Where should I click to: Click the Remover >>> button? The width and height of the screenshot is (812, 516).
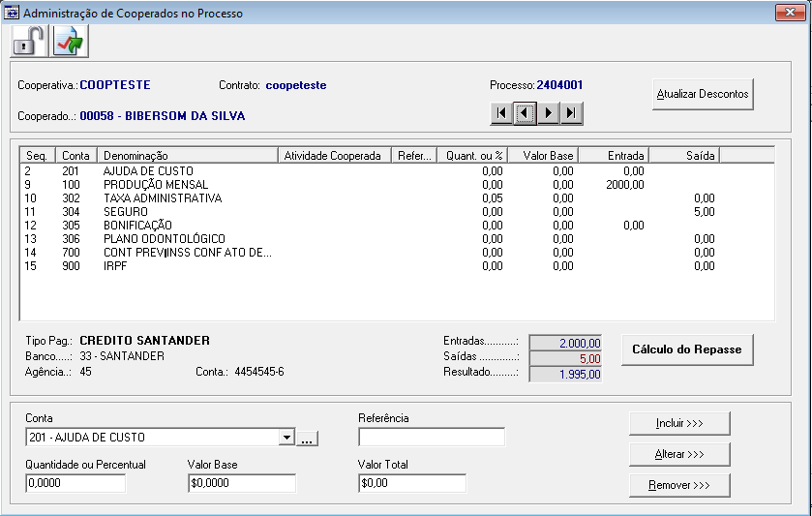click(679, 485)
